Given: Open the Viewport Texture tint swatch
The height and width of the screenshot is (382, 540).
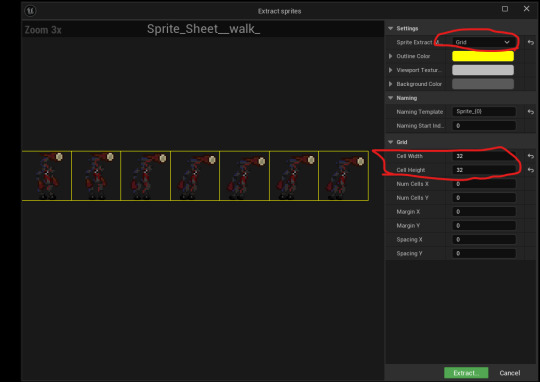Looking at the screenshot, I should point(483,70).
